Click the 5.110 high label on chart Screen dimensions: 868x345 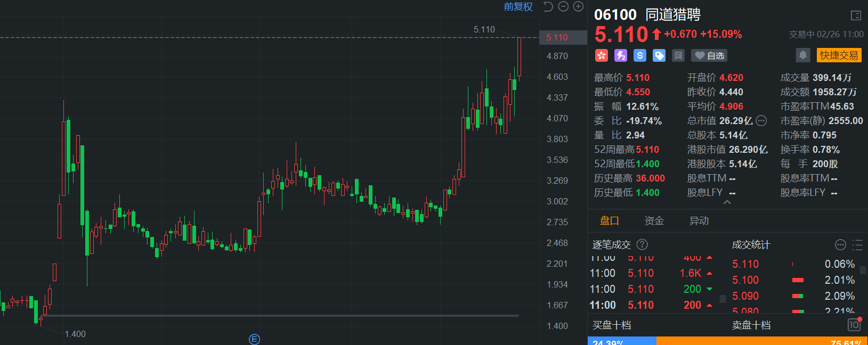484,29
